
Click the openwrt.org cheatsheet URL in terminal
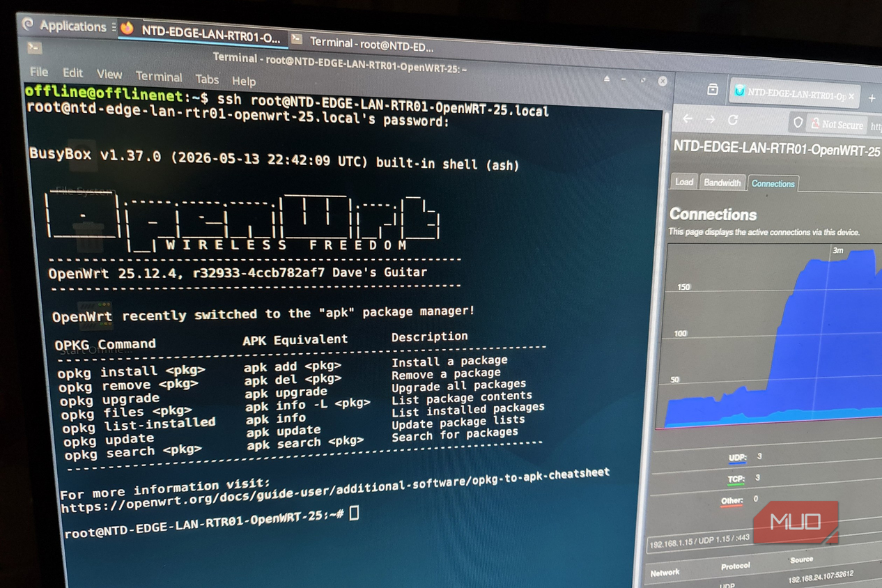click(x=334, y=490)
